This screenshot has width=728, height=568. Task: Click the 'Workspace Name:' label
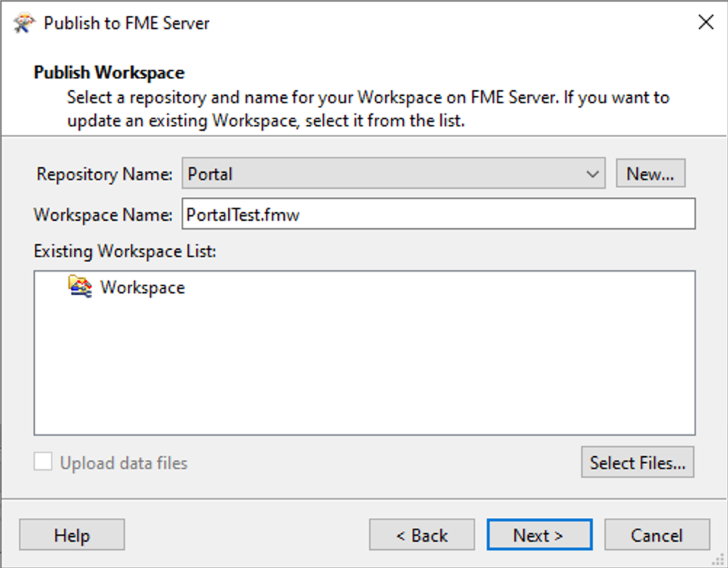[103, 214]
